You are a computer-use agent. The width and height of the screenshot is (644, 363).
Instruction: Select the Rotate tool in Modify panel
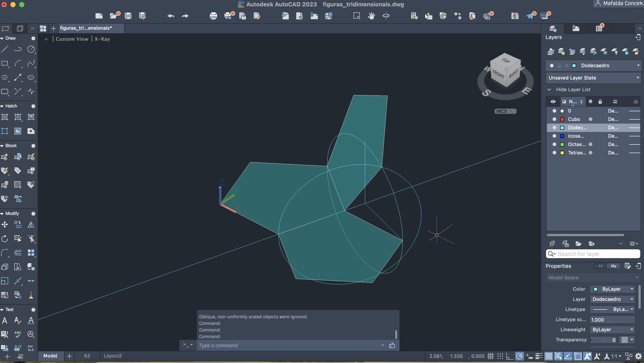[5, 238]
